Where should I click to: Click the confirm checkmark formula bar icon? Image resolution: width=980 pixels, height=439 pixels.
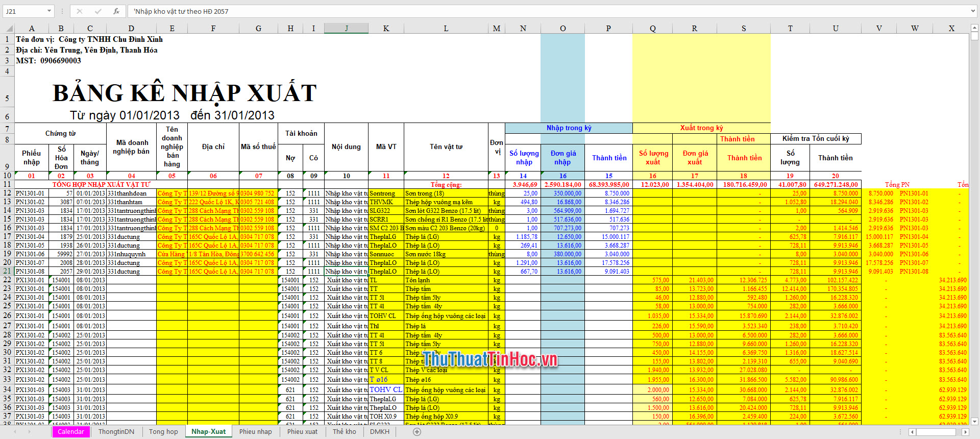(x=98, y=11)
